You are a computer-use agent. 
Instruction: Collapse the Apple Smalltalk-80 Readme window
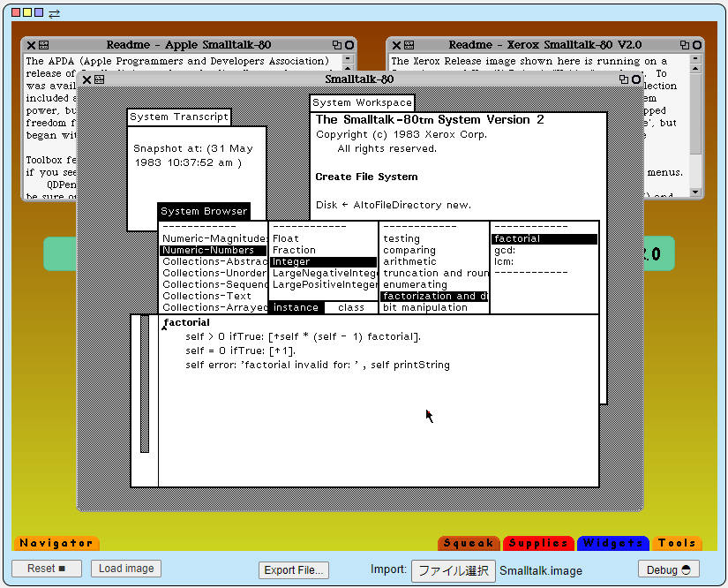click(x=349, y=45)
